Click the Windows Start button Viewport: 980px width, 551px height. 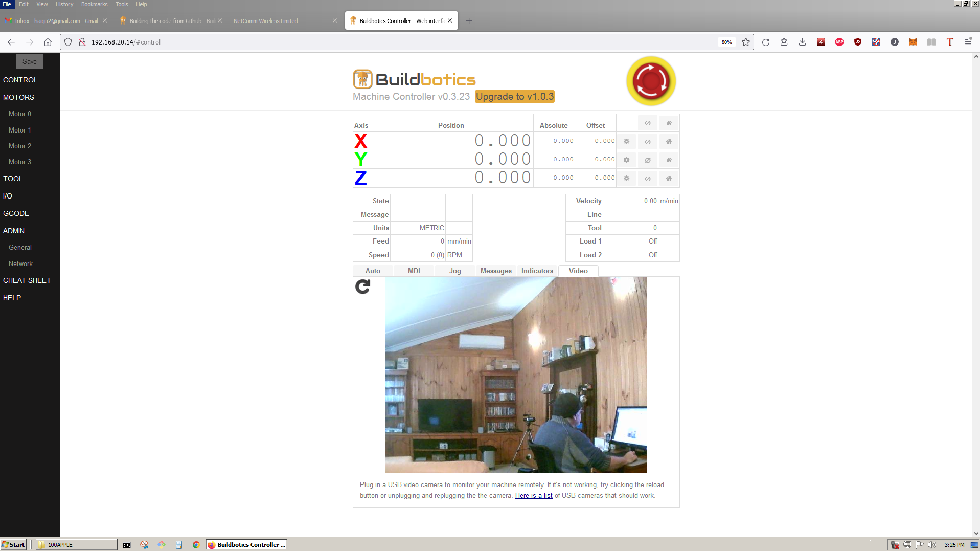pyautogui.click(x=14, y=545)
